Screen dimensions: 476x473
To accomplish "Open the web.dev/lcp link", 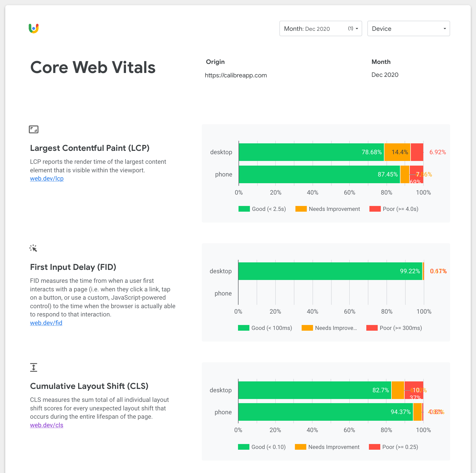I will click(47, 179).
